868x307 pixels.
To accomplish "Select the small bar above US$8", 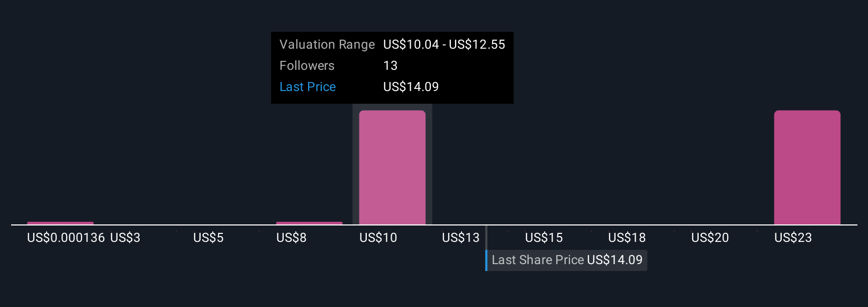I will click(309, 223).
